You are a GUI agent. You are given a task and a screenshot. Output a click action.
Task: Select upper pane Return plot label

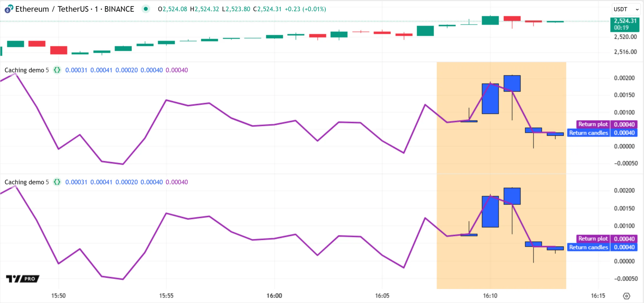click(x=593, y=124)
